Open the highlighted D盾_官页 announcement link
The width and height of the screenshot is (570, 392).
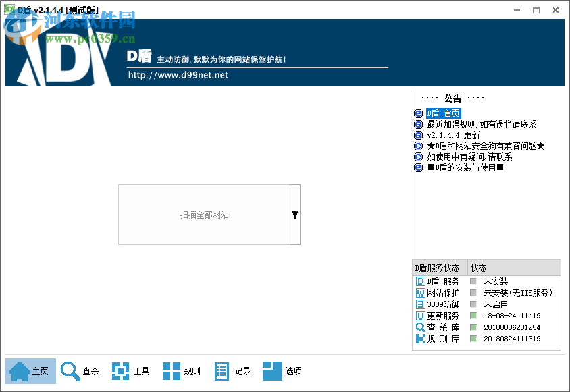point(443,113)
